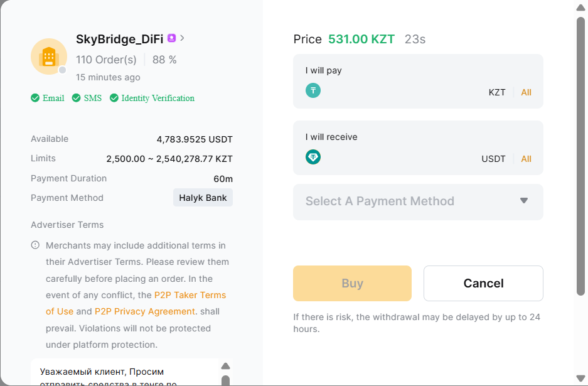The image size is (588, 386).
Task: Click All in the I will receive field
Action: [526, 159]
